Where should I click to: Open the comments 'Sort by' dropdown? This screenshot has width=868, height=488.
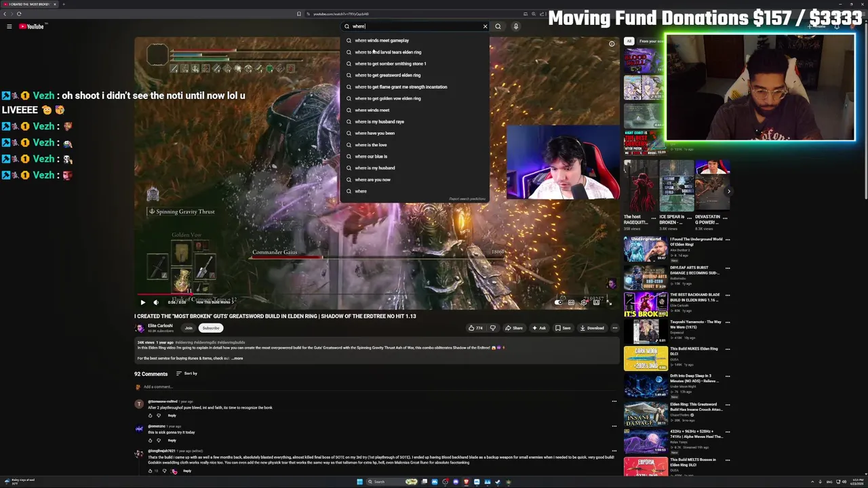186,373
